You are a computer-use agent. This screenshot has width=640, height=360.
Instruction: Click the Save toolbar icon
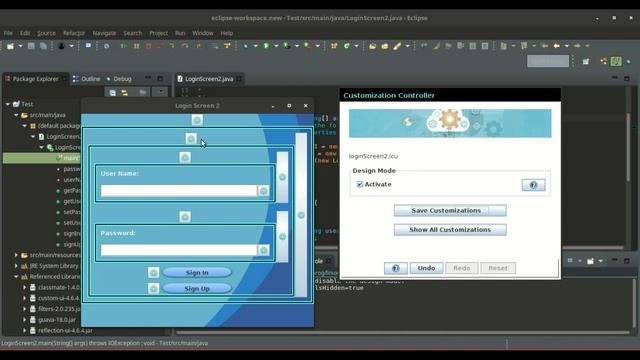[x=31, y=46]
